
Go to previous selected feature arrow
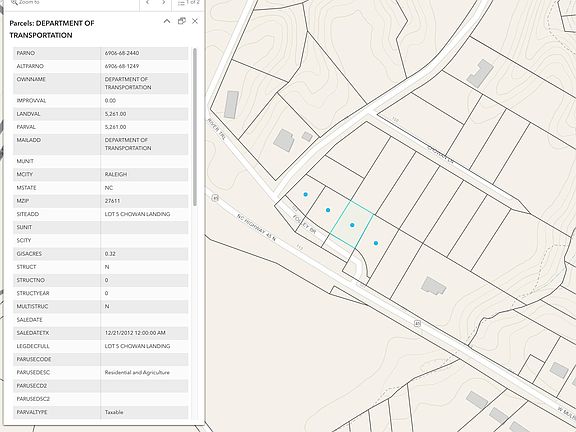click(148, 3)
